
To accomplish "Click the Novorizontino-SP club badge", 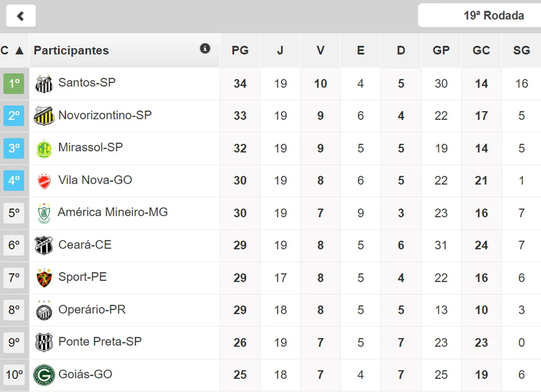I will tap(44, 116).
